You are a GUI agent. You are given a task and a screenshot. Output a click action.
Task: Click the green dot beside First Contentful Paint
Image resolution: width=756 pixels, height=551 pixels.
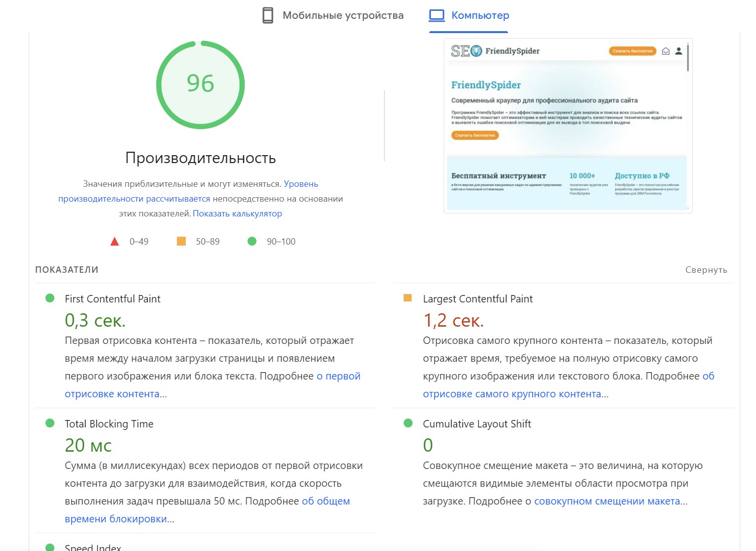[50, 298]
